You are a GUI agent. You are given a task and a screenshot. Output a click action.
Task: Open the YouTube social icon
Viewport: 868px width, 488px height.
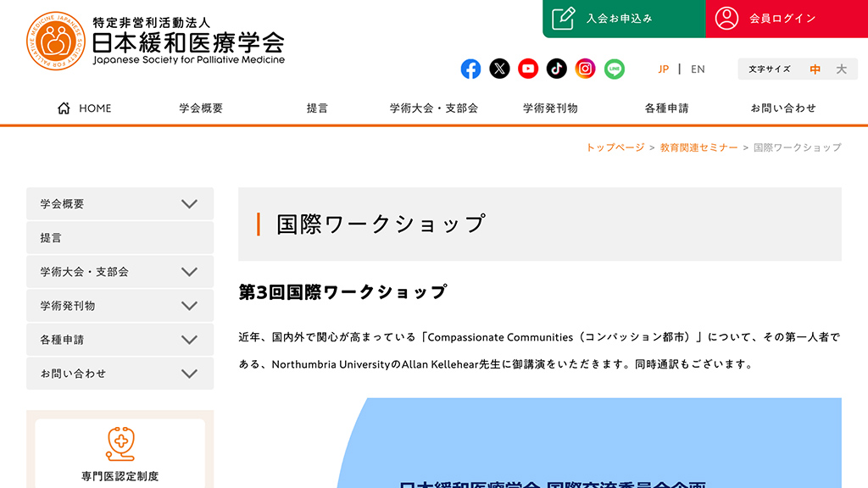tap(528, 69)
